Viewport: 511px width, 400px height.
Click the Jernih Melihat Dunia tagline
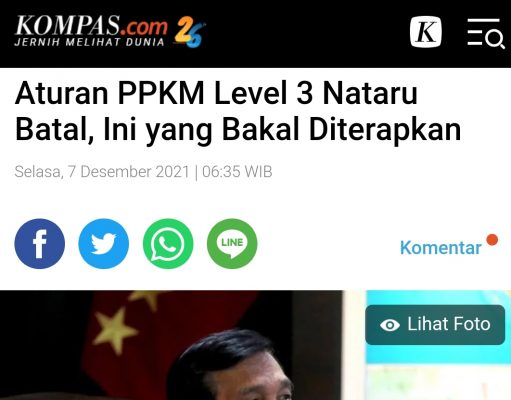point(89,42)
